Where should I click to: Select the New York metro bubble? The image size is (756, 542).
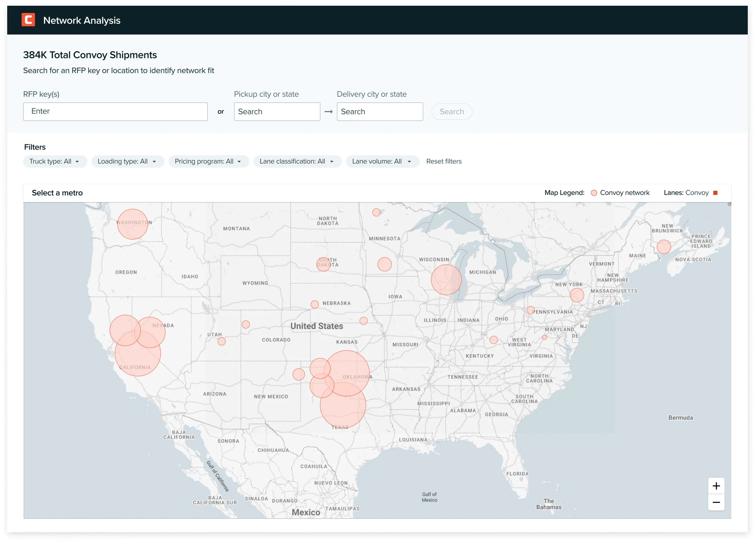click(577, 295)
